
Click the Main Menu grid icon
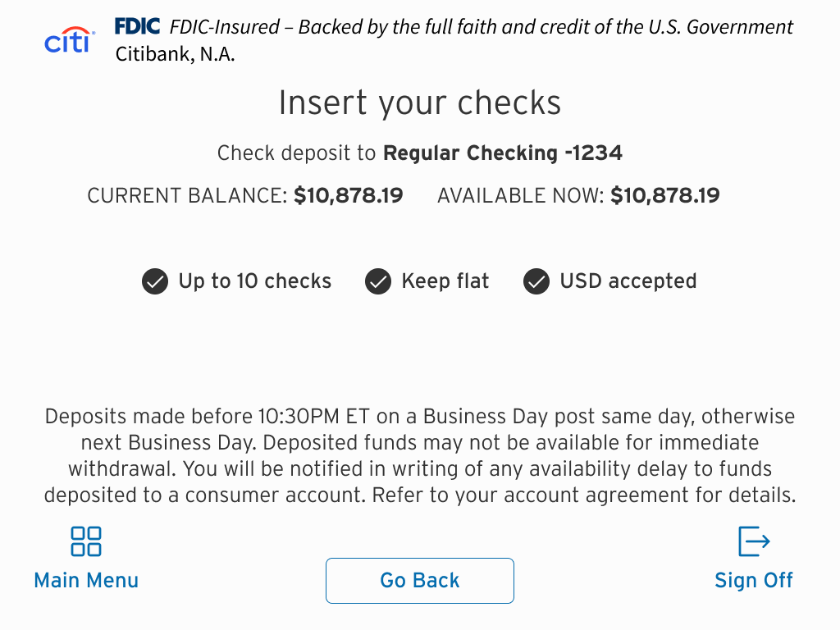coord(86,541)
